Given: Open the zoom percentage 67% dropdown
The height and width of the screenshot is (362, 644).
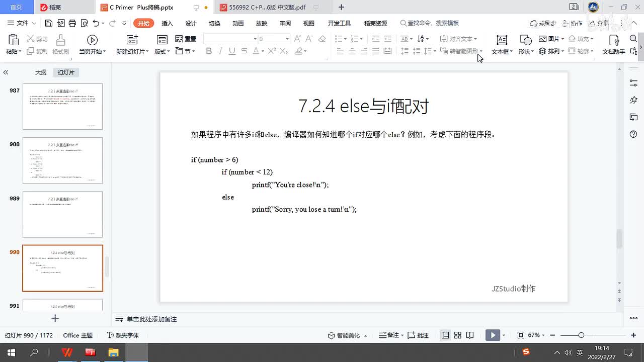Looking at the screenshot, I should (537, 335).
